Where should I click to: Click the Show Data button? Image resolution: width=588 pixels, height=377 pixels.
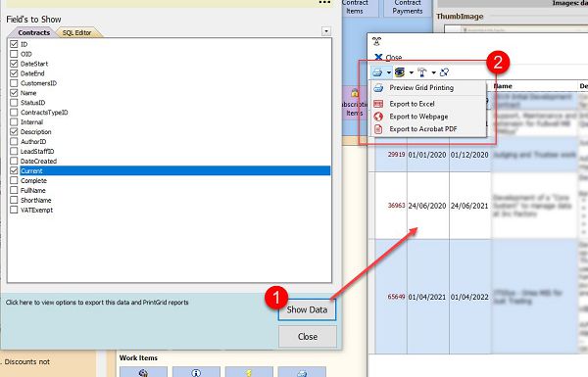point(307,309)
